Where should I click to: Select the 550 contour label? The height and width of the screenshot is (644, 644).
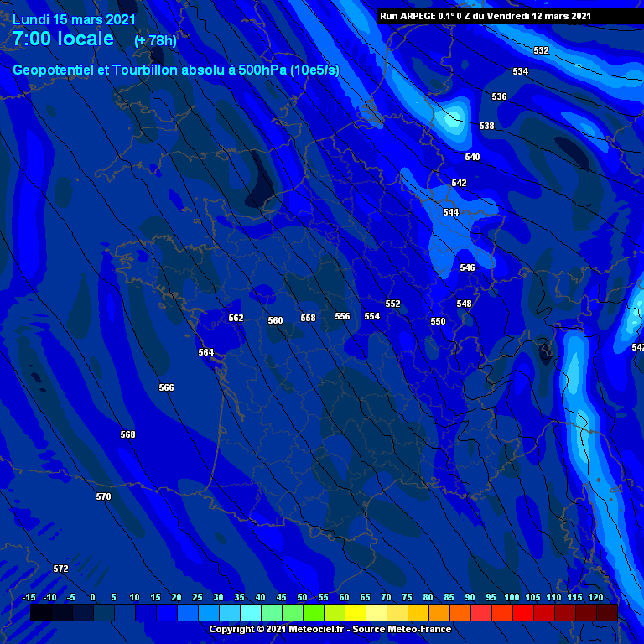438,321
